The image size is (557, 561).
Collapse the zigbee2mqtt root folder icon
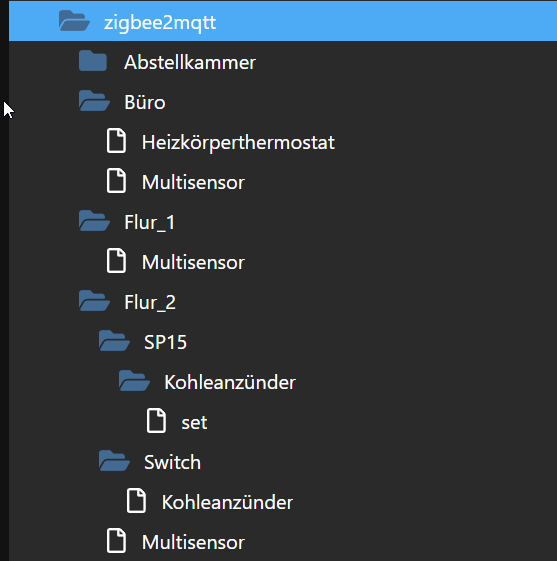[x=74, y=21]
